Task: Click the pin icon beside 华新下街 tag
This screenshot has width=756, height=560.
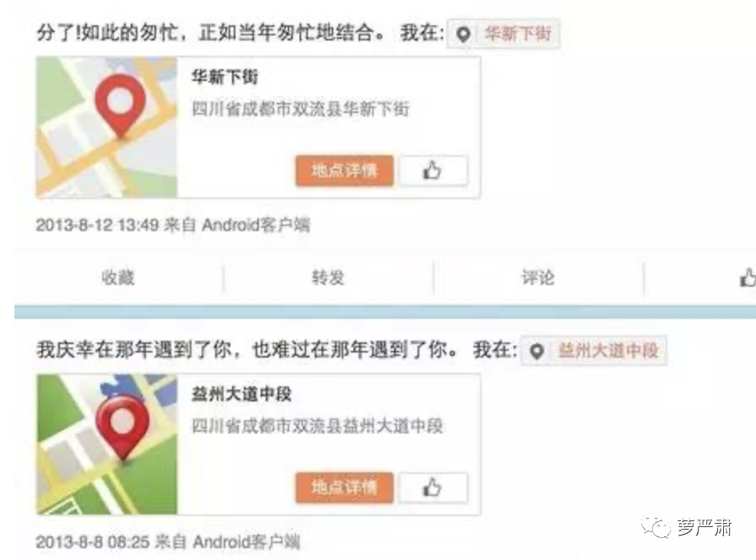Action: pos(463,35)
